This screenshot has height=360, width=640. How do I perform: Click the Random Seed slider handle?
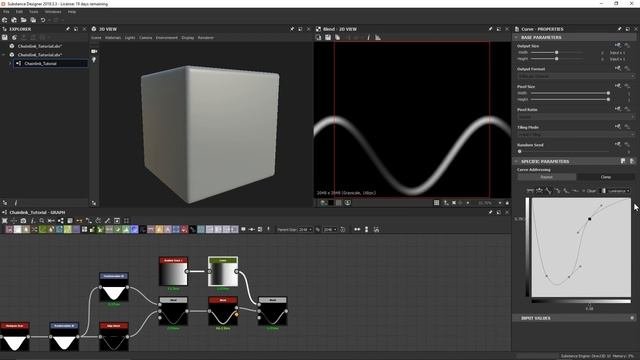(x=520, y=151)
